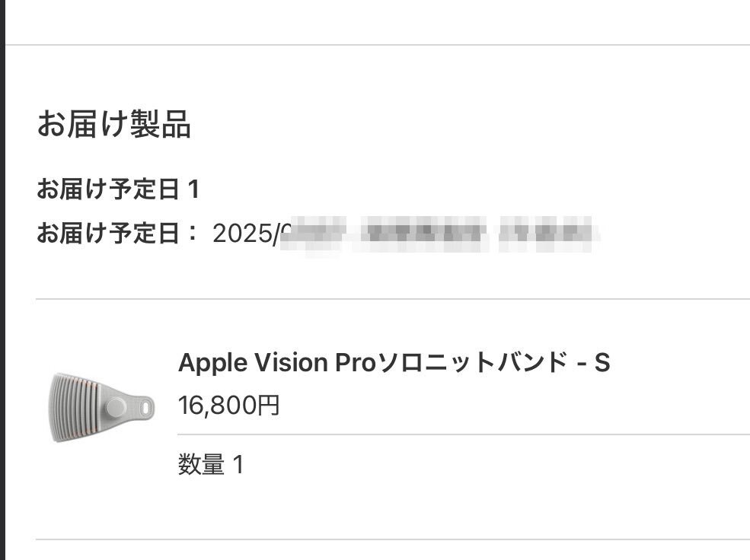Click the Solo Knit Band product thumbnail

point(101,408)
